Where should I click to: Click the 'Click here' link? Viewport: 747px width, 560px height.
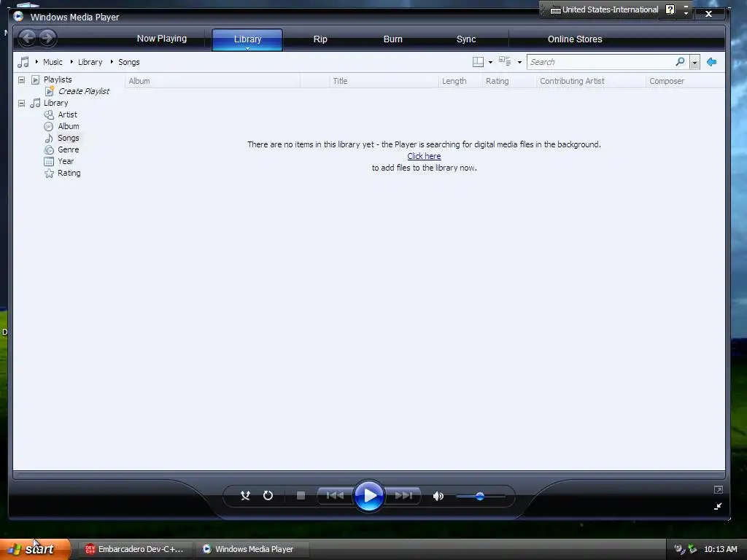424,156
